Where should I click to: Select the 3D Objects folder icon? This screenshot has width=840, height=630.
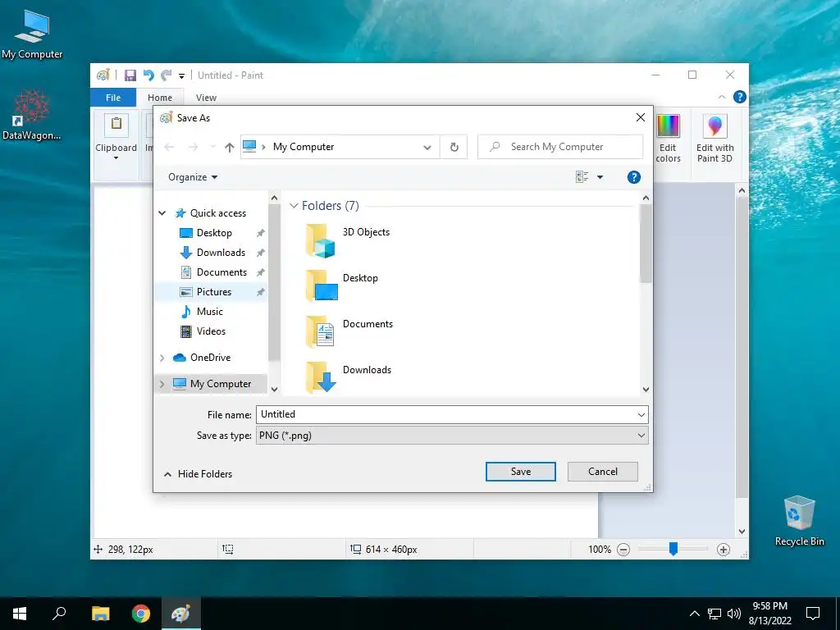(x=321, y=240)
